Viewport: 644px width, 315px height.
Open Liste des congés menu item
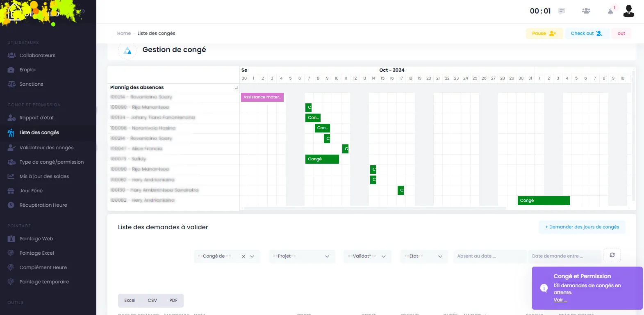coord(39,132)
